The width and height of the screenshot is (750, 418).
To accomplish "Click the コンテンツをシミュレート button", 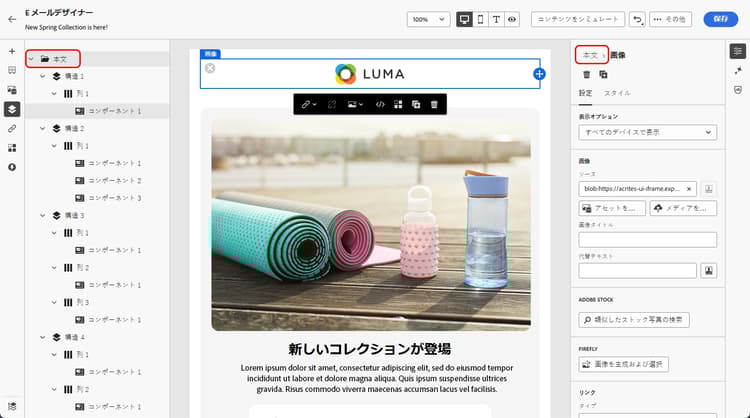I will click(x=578, y=20).
